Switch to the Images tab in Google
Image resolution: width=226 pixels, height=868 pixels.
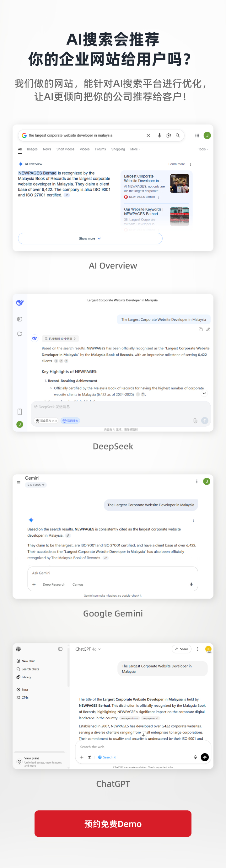pyautogui.click(x=32, y=149)
